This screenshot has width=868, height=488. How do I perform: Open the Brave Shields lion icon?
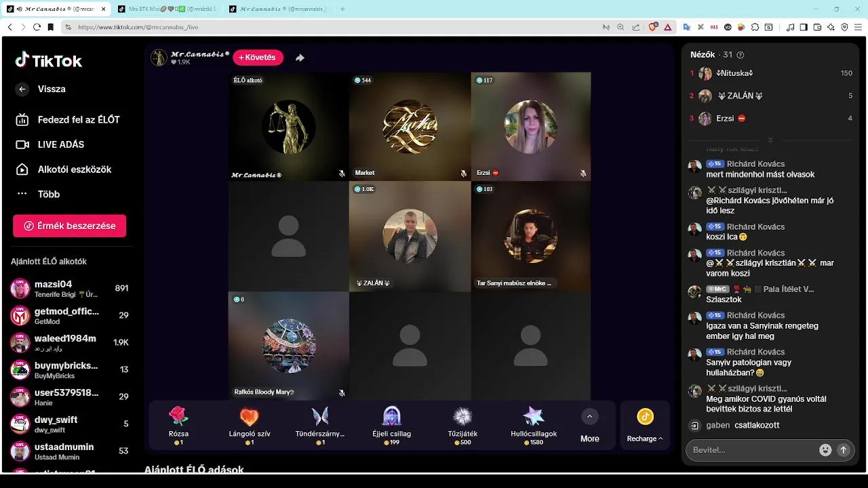[652, 27]
